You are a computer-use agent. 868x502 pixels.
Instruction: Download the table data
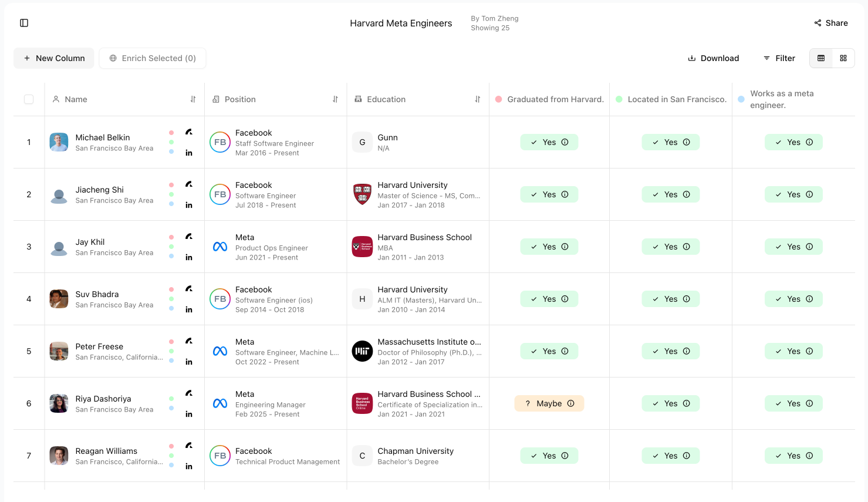(x=714, y=58)
